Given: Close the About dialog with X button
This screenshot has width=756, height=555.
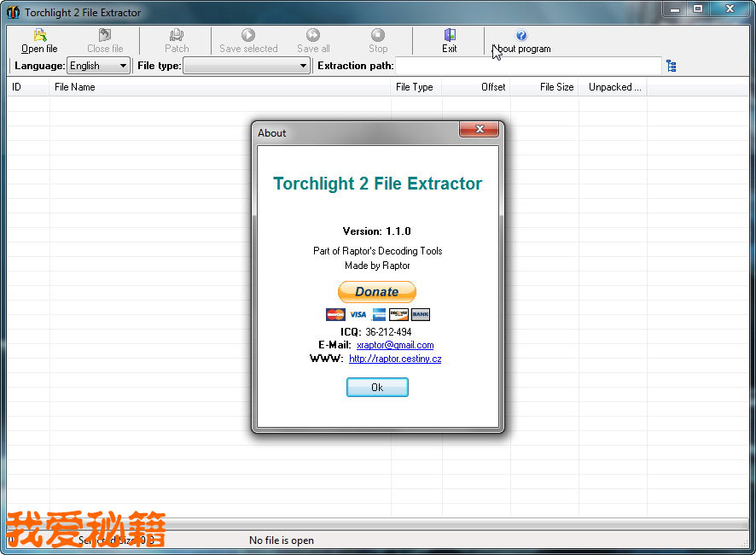Looking at the screenshot, I should pos(478,130).
